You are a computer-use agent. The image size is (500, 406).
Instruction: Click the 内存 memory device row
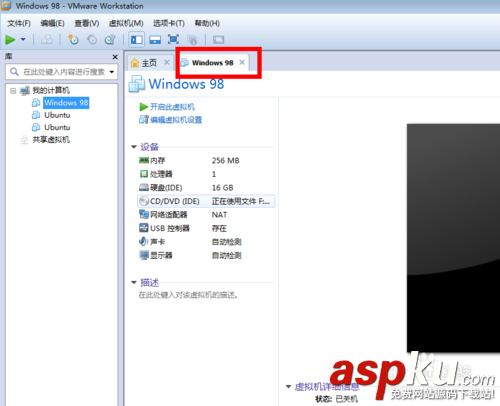(206, 161)
